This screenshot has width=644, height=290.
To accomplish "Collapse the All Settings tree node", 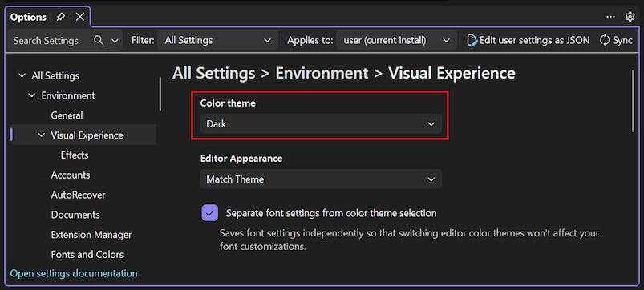I will [22, 76].
